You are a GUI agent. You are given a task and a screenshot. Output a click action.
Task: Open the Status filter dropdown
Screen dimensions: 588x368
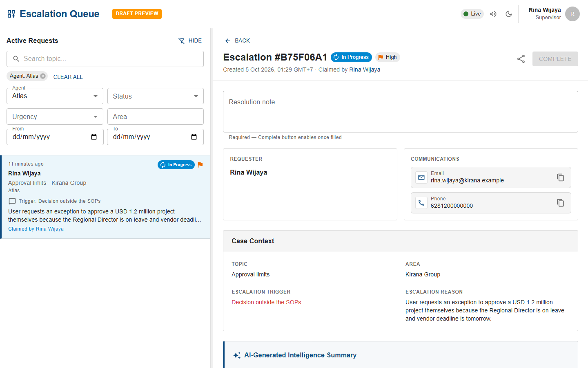pyautogui.click(x=155, y=96)
